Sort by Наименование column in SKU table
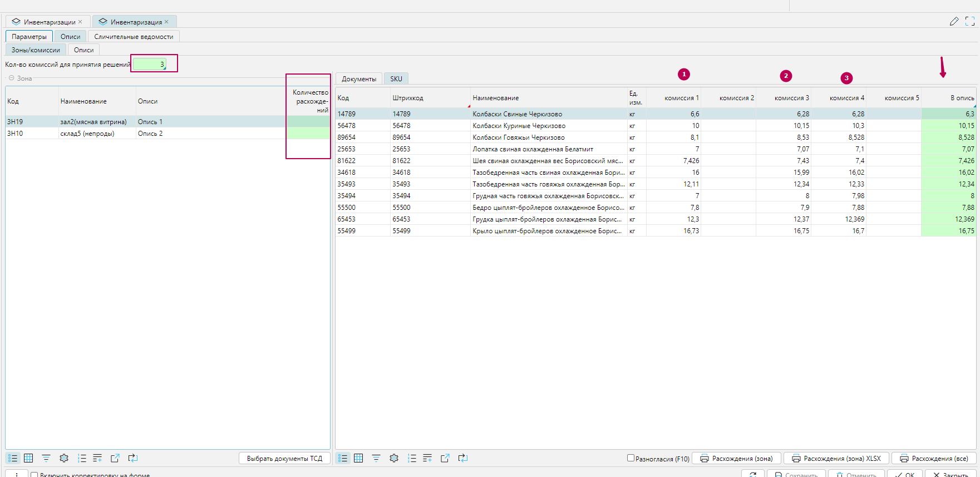The width and height of the screenshot is (980, 477). click(x=495, y=98)
